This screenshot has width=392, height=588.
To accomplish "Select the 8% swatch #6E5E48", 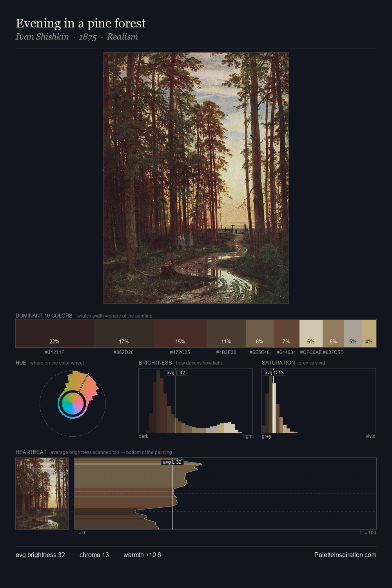I will [x=260, y=334].
